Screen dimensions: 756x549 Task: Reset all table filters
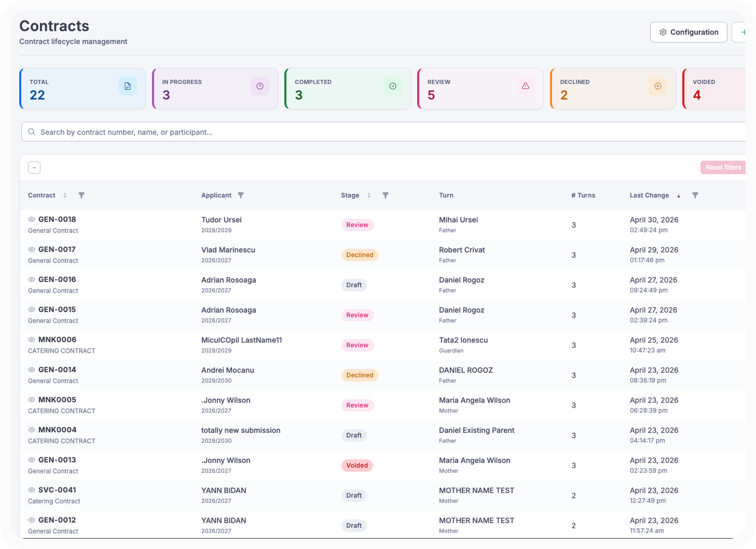[723, 167]
